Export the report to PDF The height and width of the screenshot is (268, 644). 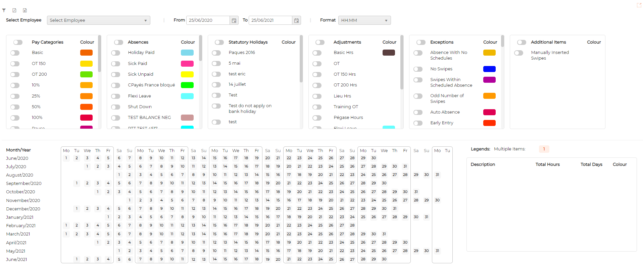[14, 10]
